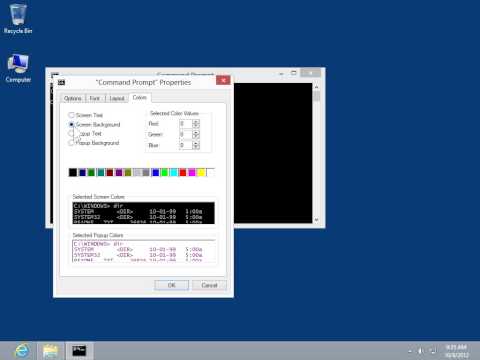Increase the Blue value with up arrow
This screenshot has width=480, height=360.
[196, 143]
